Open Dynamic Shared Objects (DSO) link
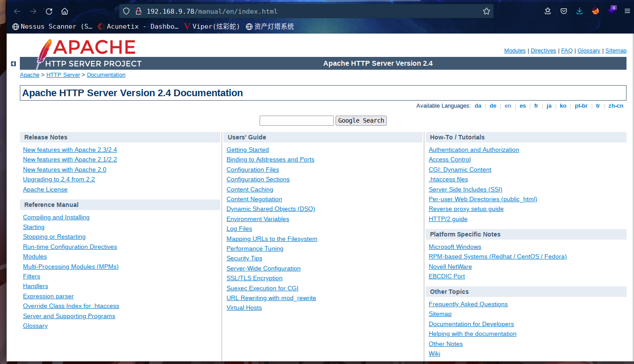This screenshot has height=364, width=634. click(x=271, y=209)
